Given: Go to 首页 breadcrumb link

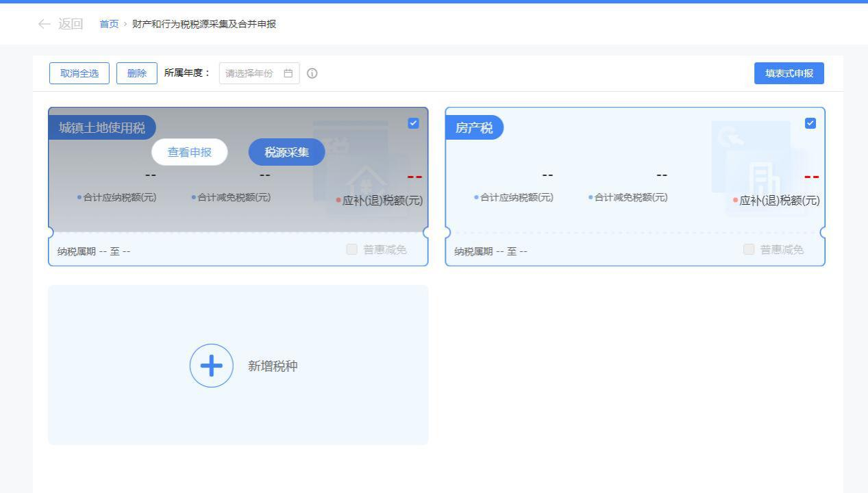Looking at the screenshot, I should (x=109, y=24).
